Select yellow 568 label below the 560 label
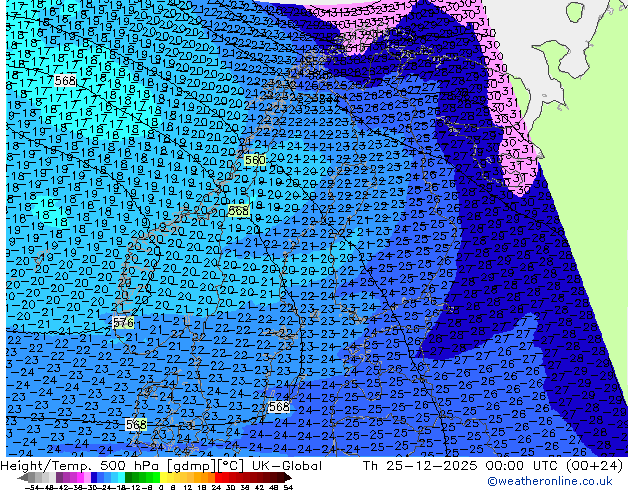 point(238,211)
